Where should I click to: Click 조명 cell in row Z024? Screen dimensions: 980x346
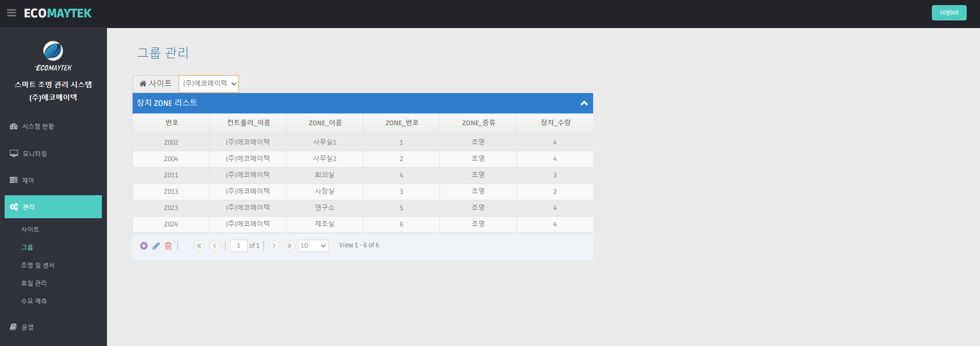478,224
